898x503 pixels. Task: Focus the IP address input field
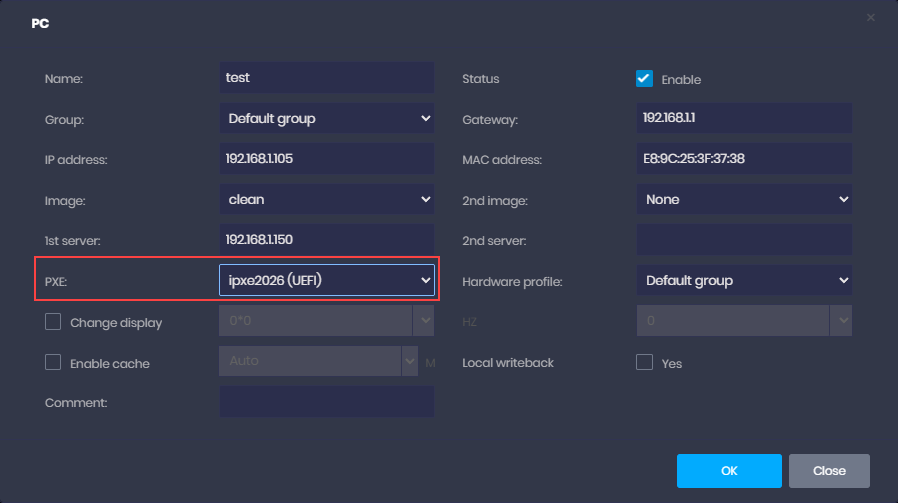(326, 159)
